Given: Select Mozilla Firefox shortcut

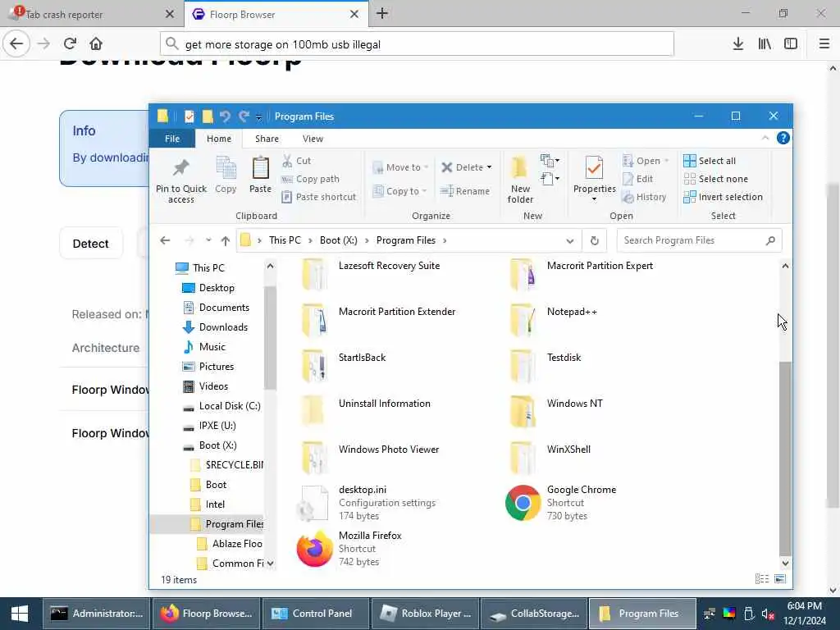Looking at the screenshot, I should 349,549.
